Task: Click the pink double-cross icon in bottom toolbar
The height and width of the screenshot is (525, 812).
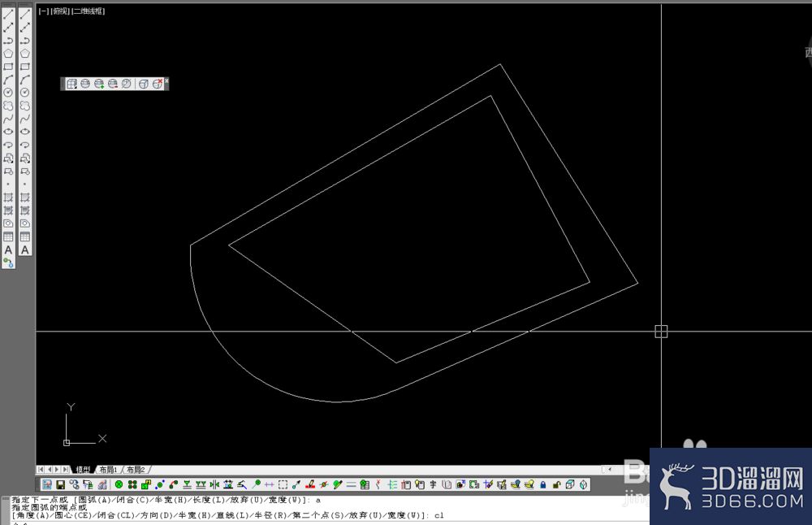Action: (x=270, y=484)
